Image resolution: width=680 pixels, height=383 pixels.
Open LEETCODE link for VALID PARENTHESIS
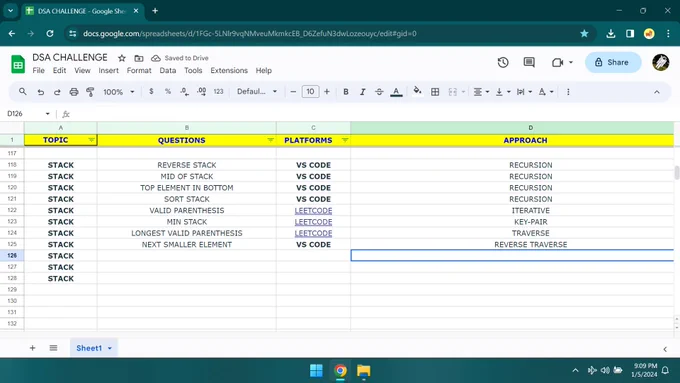(313, 210)
